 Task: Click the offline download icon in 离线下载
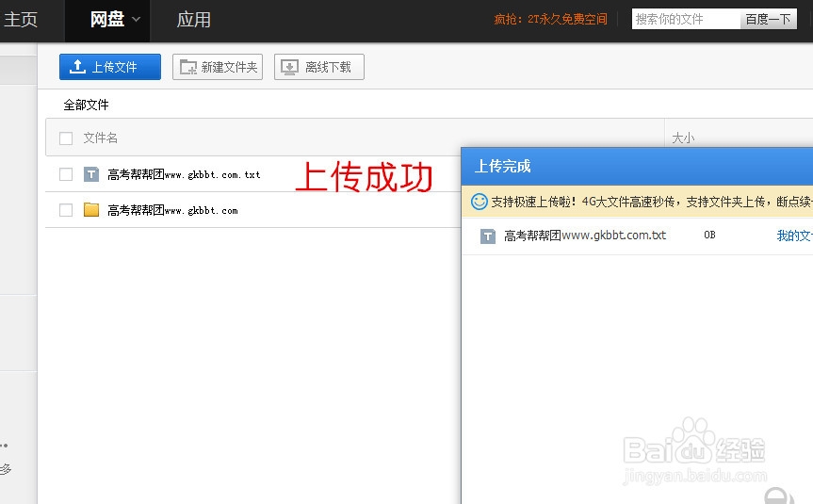[x=291, y=67]
